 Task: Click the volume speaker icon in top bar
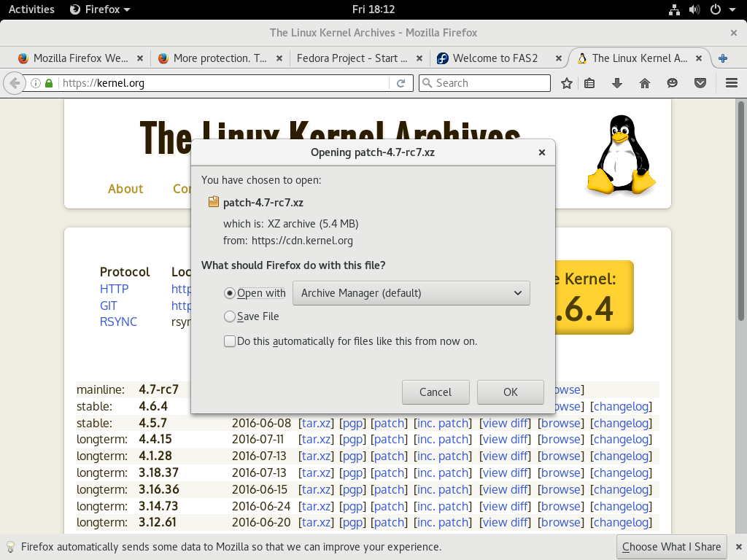[x=694, y=9]
